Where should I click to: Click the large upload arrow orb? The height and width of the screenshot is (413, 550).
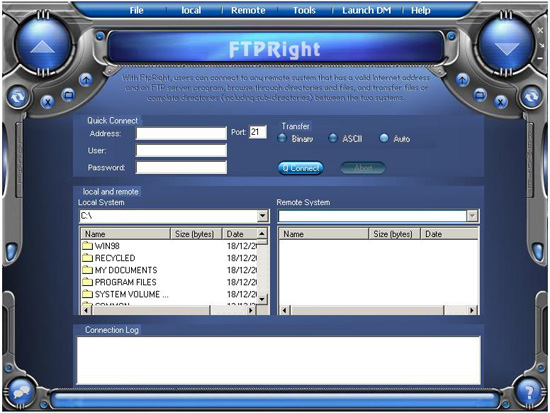pos(42,45)
